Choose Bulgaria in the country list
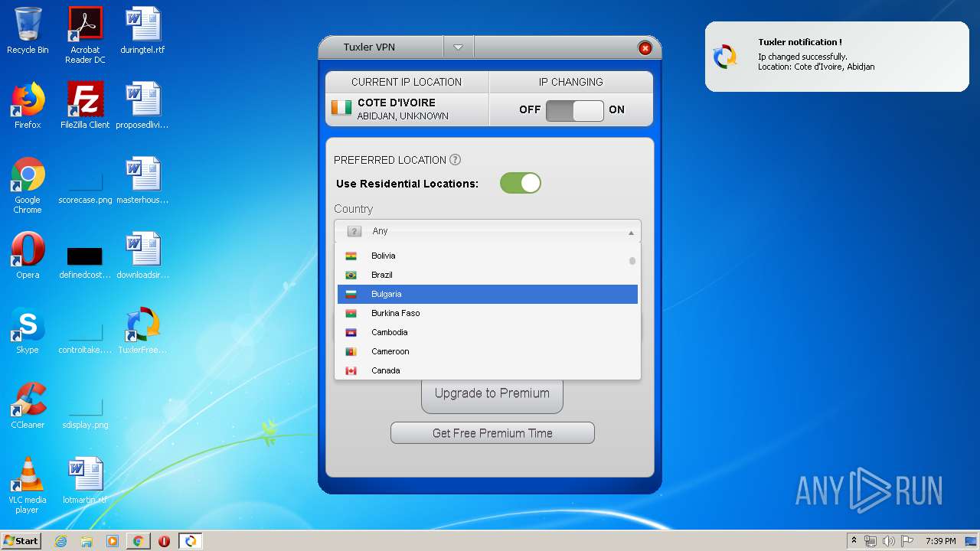The height and width of the screenshot is (551, 980). point(488,294)
